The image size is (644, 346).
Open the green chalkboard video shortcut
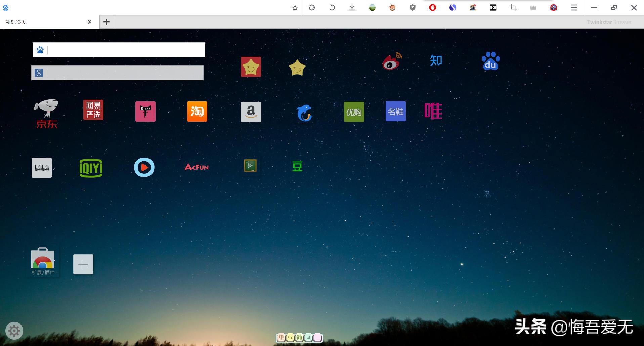250,166
